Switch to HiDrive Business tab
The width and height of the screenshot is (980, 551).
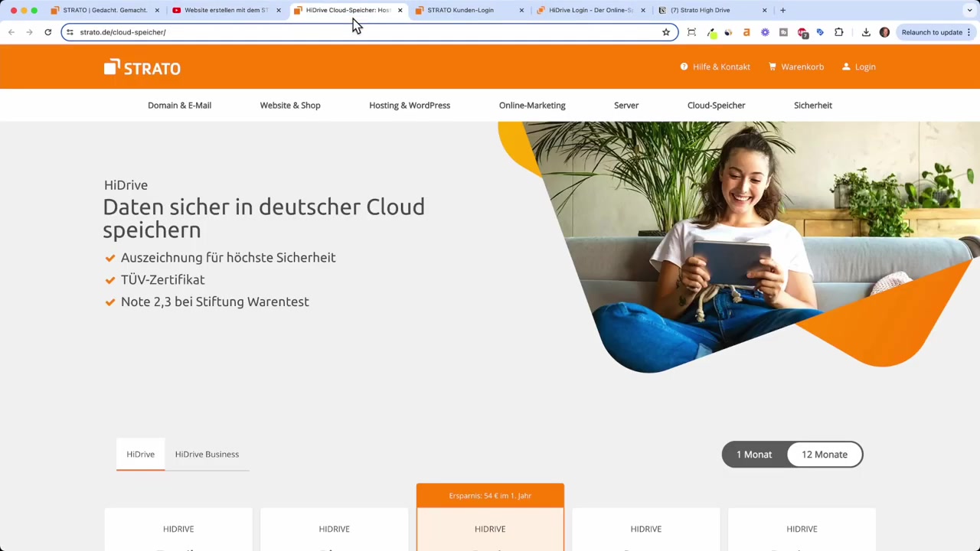pos(207,454)
